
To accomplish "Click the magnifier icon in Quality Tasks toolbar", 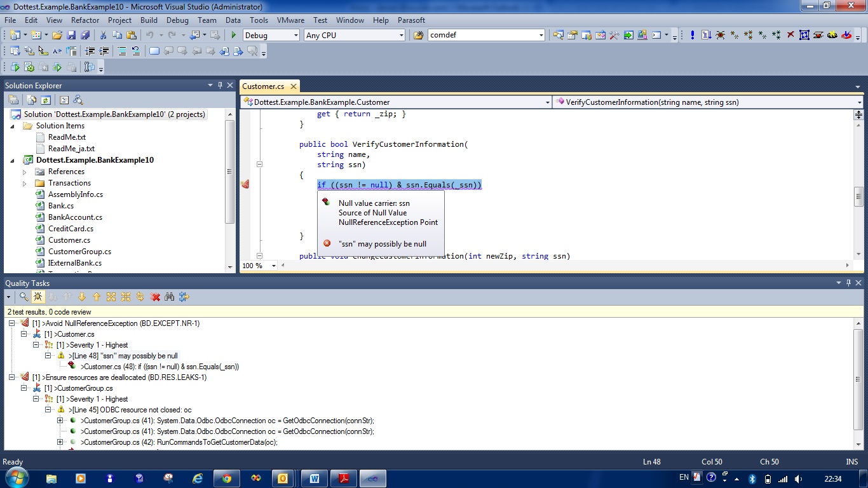I will point(24,297).
